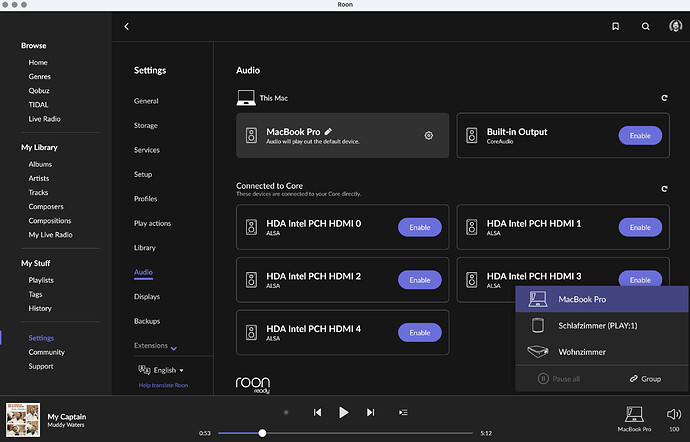Select the Schlafzimmer (PLAY:1) zone
Image resolution: width=690 pixels, height=442 pixels.
(x=602, y=325)
